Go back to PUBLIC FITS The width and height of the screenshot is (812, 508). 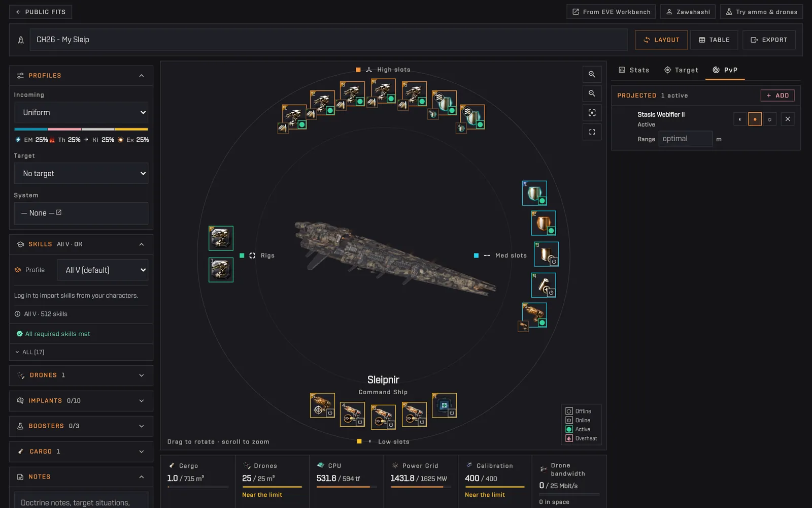[41, 12]
